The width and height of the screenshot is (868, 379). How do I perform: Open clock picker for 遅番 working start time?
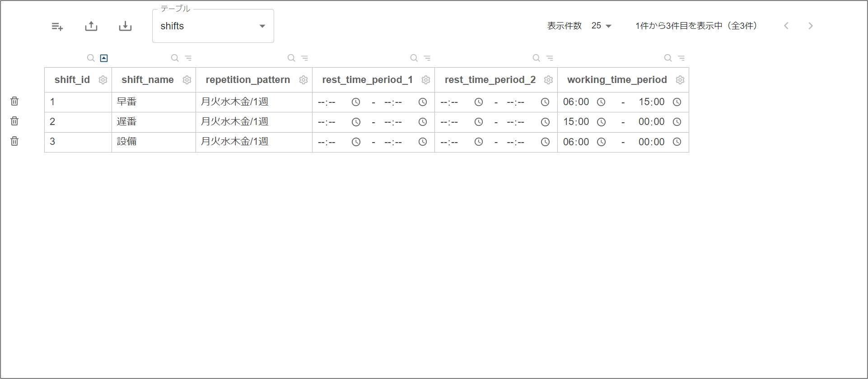[601, 122]
